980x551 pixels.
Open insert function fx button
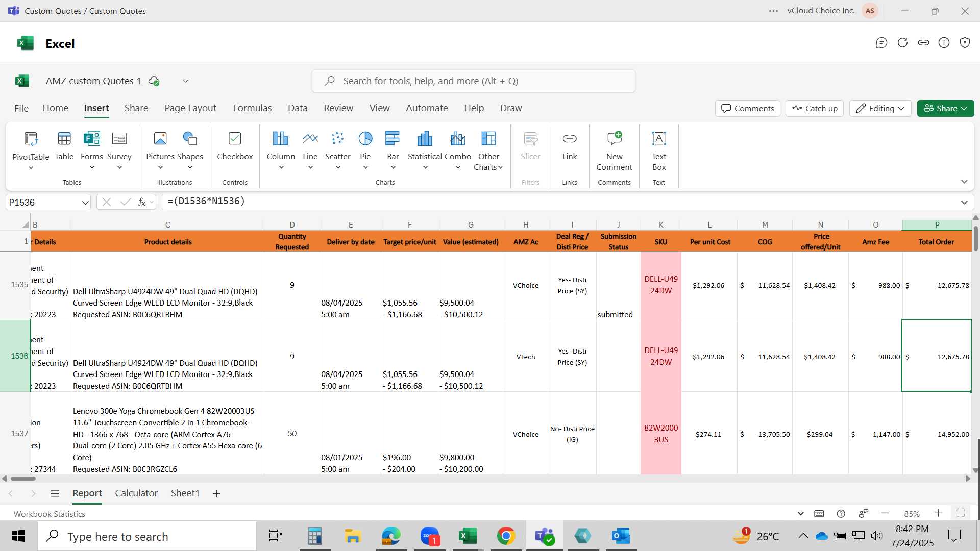[x=142, y=202]
